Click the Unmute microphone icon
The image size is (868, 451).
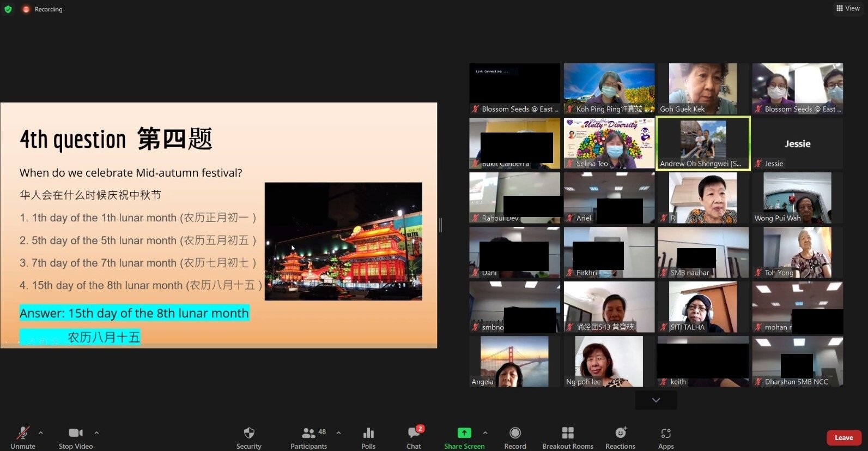[x=23, y=433]
